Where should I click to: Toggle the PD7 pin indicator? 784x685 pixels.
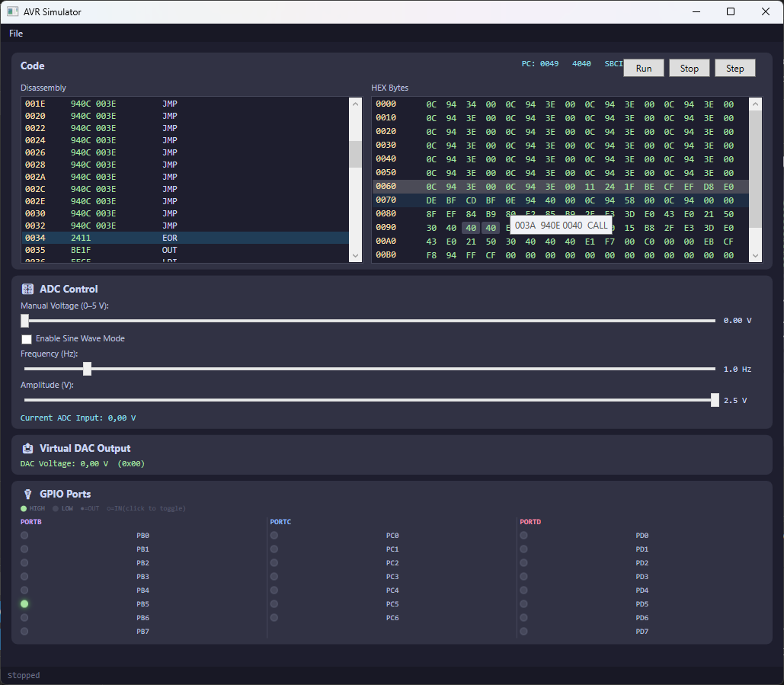[523, 632]
